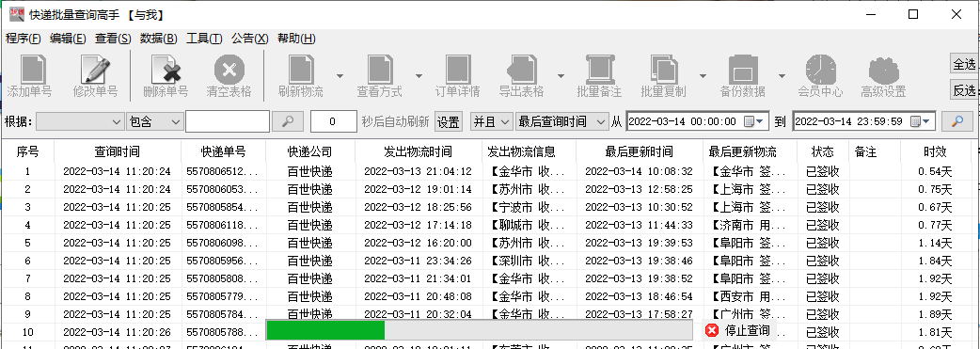Image resolution: width=980 pixels, height=349 pixels.
Task: Open the 工具(T) menu
Action: (x=204, y=39)
